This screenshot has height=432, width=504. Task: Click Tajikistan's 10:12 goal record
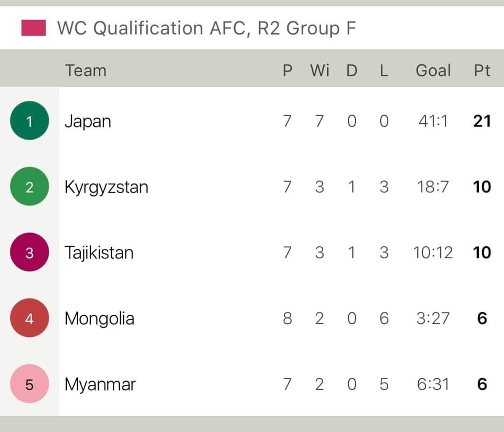click(x=433, y=253)
